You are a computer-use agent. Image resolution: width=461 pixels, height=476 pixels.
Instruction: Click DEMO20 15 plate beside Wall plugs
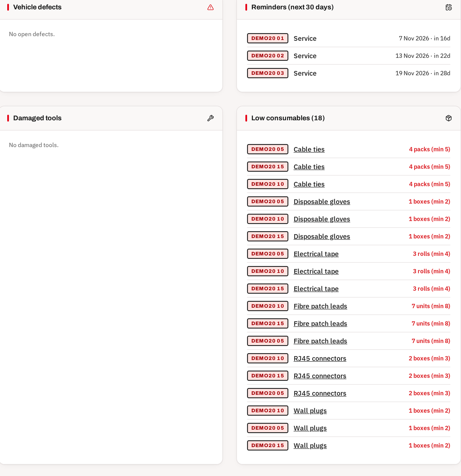[x=267, y=445]
